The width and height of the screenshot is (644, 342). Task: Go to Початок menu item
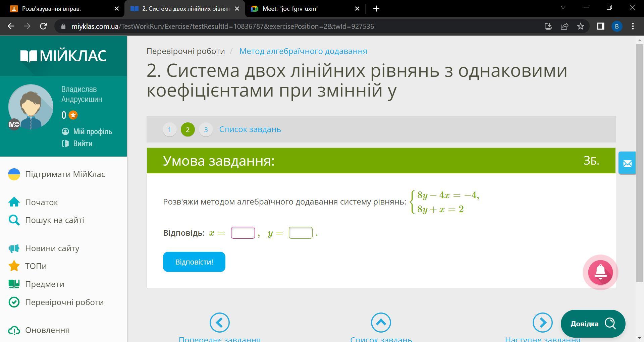click(x=42, y=202)
